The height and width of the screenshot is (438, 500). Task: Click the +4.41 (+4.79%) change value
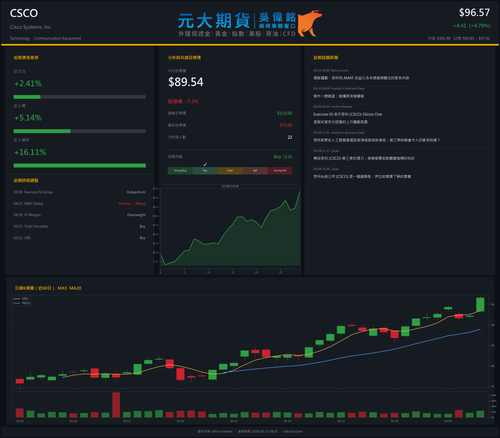tap(472, 26)
